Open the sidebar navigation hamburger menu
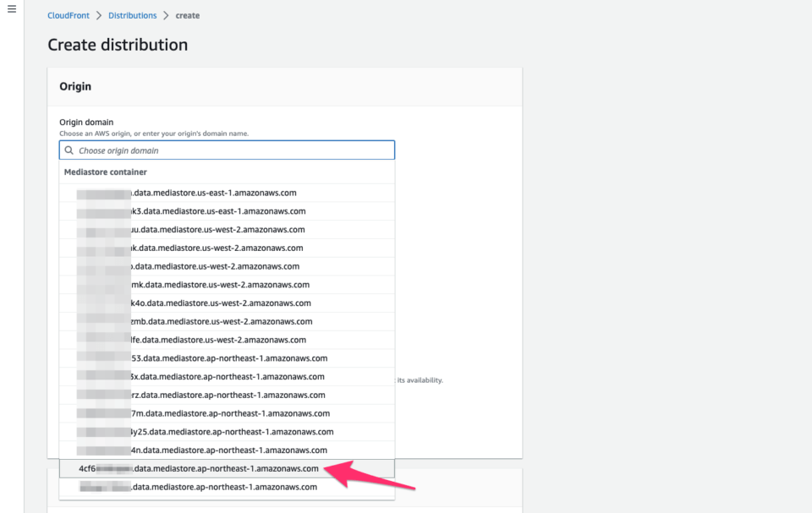Screen dimensions: 812x513 tap(11, 8)
